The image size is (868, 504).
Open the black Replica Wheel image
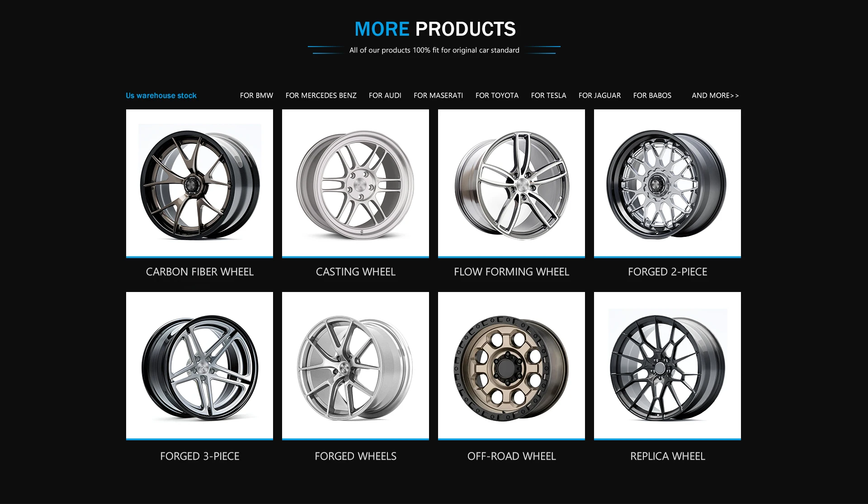pyautogui.click(x=667, y=365)
